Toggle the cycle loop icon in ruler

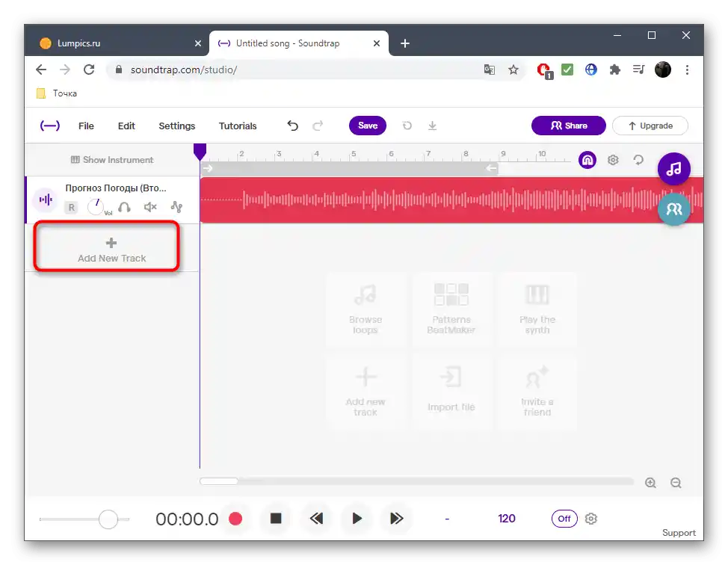(x=638, y=160)
